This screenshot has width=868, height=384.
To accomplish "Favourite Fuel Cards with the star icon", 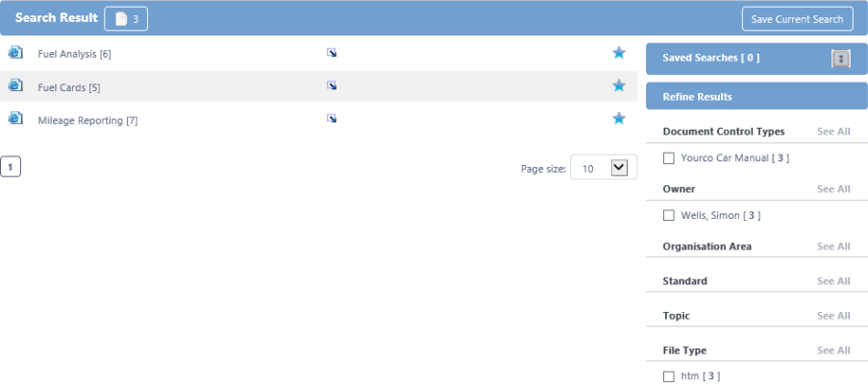I will point(619,85).
